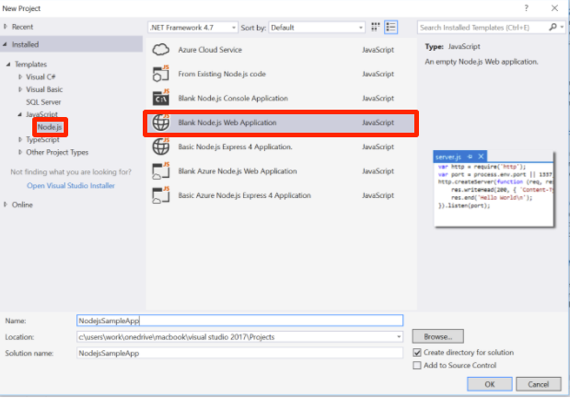
Task: Pin the server.js preview tab
Action: click(x=470, y=157)
